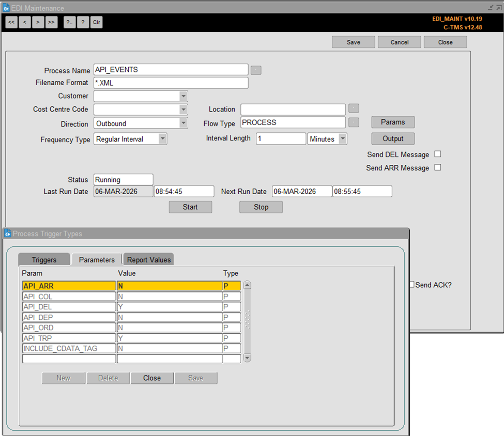Switch to the Report Values tab
504x436 pixels.
[x=148, y=259]
